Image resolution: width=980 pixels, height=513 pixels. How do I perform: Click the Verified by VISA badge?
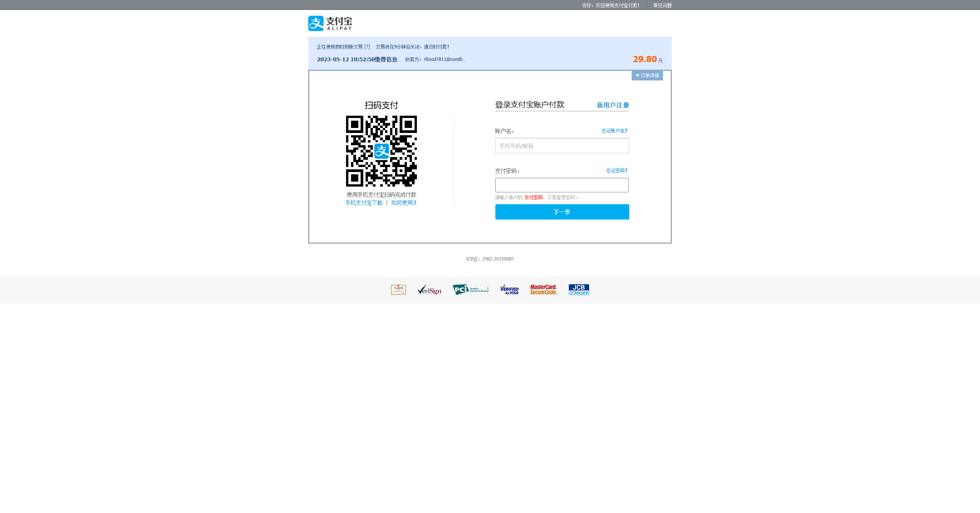tap(509, 290)
